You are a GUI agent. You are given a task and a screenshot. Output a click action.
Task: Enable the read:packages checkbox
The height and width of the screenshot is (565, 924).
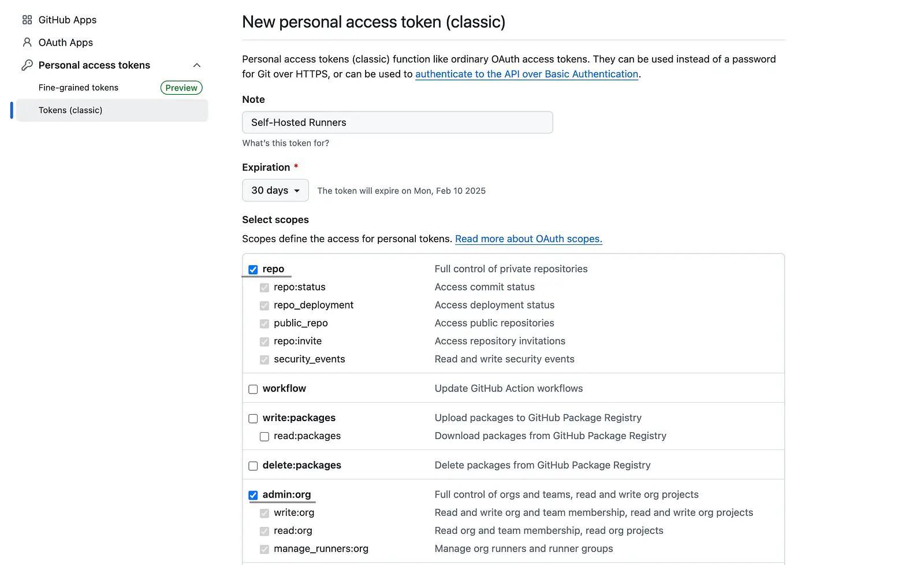264,437
